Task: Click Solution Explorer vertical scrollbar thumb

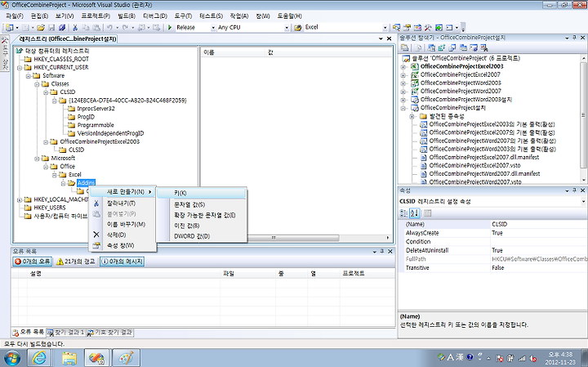Action: coord(583,114)
